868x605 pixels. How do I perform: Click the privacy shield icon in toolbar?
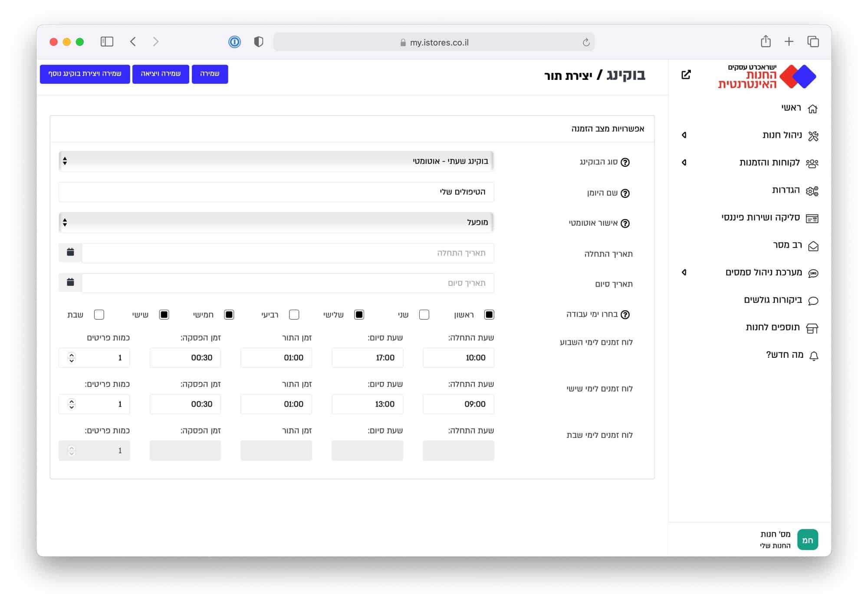(x=259, y=42)
